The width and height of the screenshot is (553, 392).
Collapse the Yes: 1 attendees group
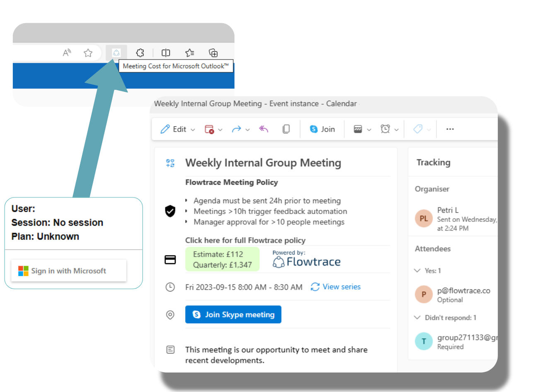(417, 271)
